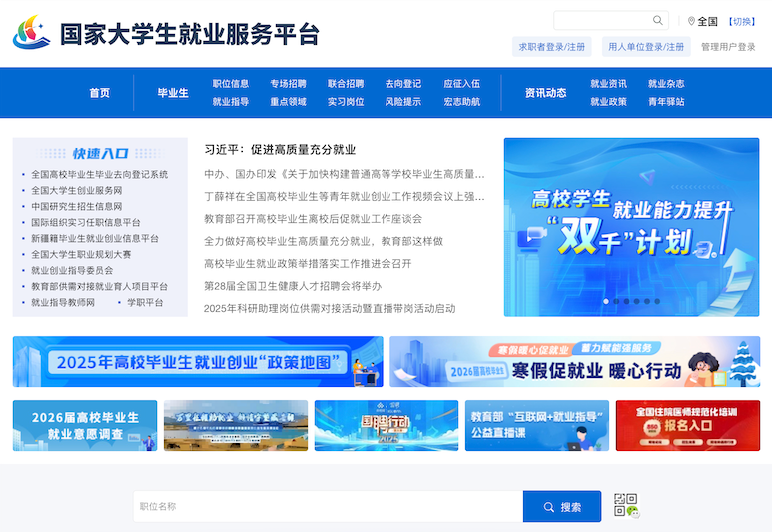Click the magnifier icon in top search box
772x532 pixels.
tap(658, 20)
